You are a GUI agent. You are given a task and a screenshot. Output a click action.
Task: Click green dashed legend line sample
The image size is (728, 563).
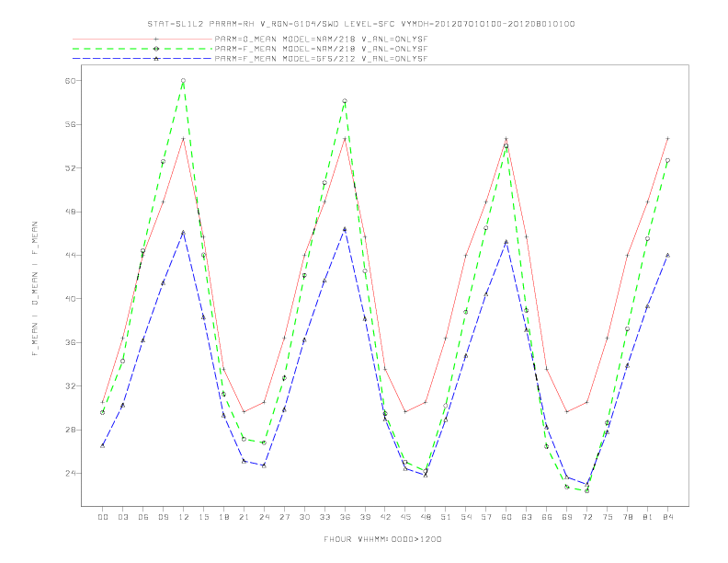tap(142, 49)
